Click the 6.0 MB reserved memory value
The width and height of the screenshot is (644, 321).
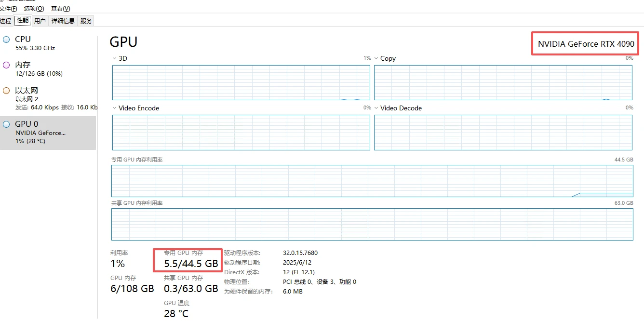[x=293, y=292]
